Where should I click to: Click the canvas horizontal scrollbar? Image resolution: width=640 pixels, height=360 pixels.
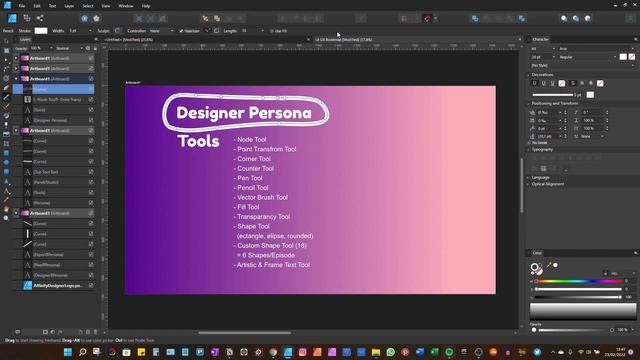point(244,333)
